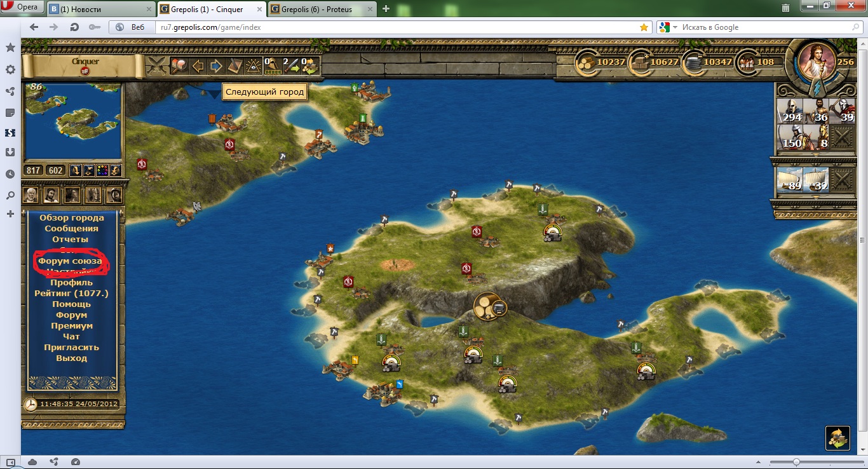
Task: Select chariot unit showing 8
Action: pyautogui.click(x=816, y=137)
